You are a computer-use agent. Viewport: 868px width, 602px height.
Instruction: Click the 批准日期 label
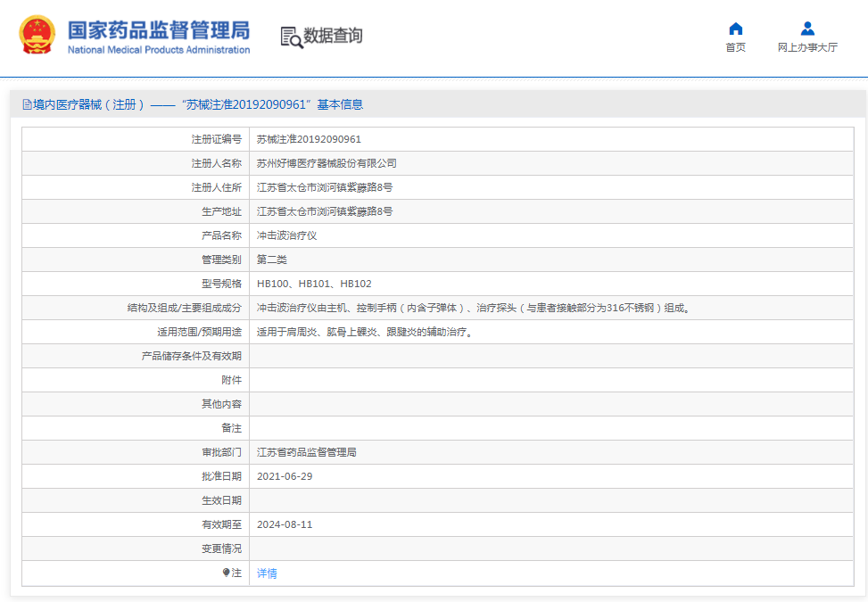pos(221,476)
